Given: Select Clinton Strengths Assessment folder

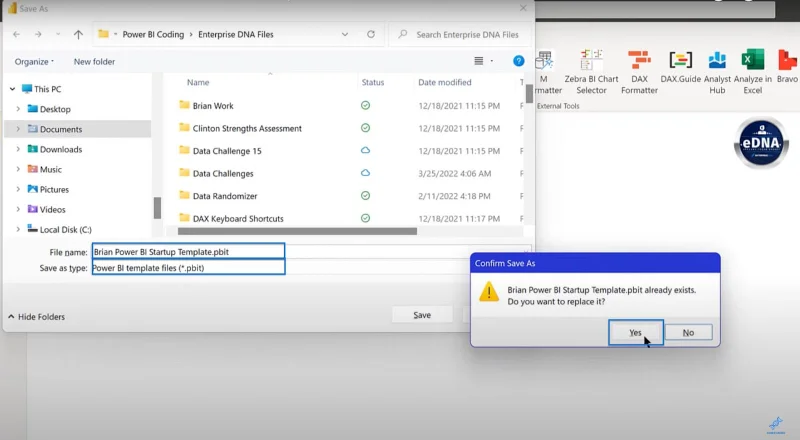Looking at the screenshot, I should pos(247,128).
